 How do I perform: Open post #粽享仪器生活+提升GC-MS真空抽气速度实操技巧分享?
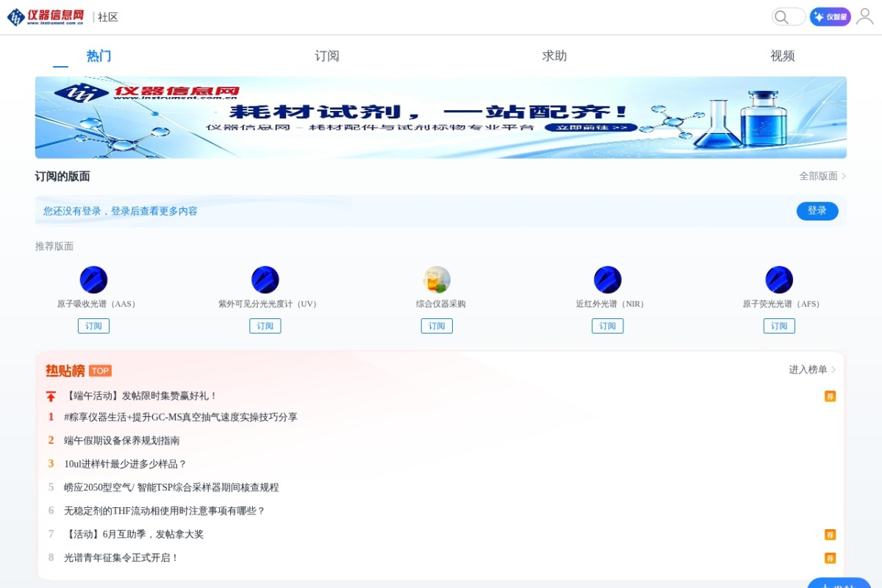[181, 417]
